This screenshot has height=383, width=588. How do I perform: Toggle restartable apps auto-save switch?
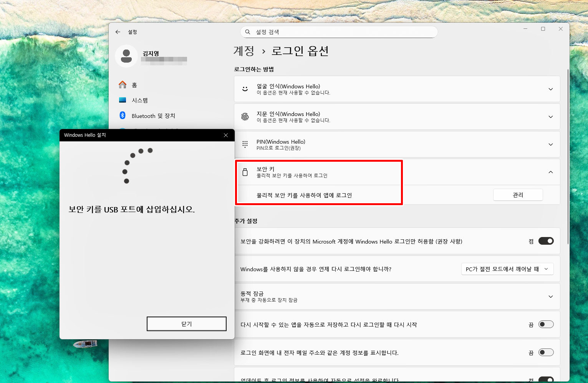pos(546,324)
